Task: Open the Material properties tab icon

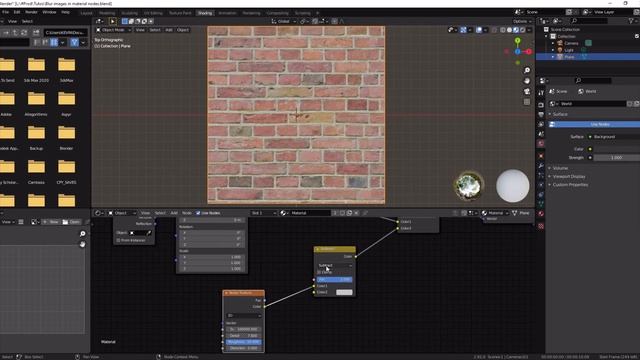Action: tap(541, 213)
